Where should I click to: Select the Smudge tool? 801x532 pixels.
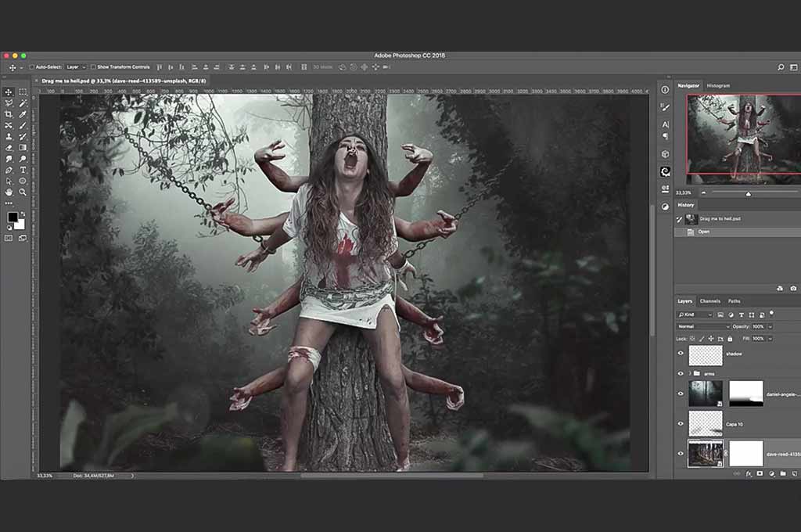(9, 159)
